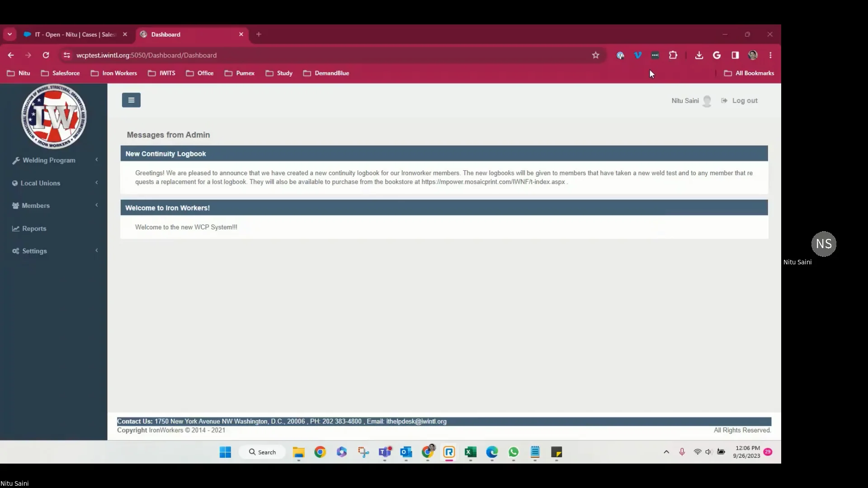Reload the Dashboard page
The width and height of the screenshot is (868, 488).
pyautogui.click(x=46, y=55)
